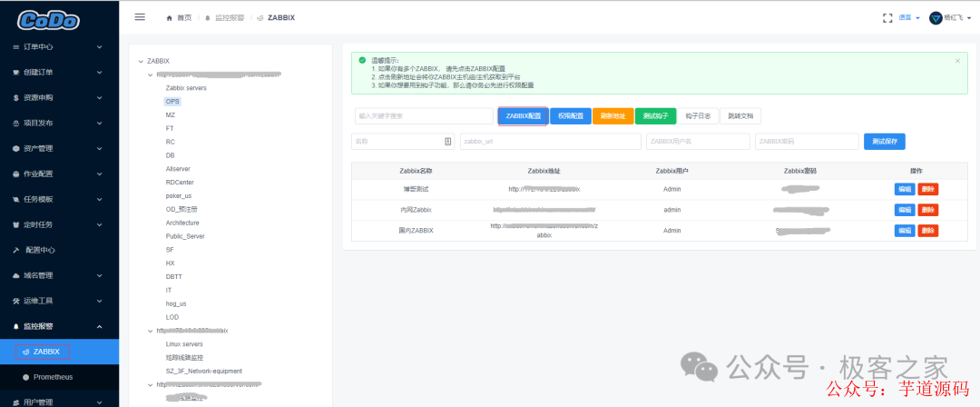This screenshot has height=407, width=980.
Task: Select the poker_us tree item
Action: point(179,196)
